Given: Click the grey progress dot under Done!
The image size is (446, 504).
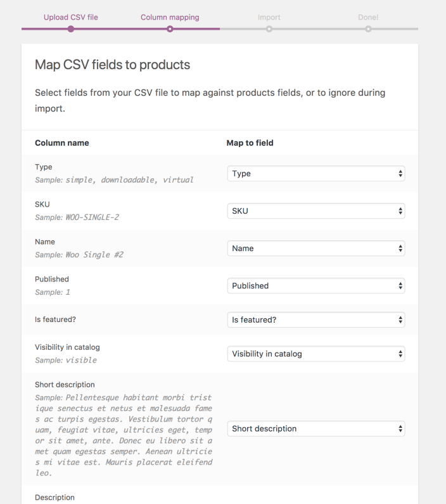Looking at the screenshot, I should [x=368, y=29].
